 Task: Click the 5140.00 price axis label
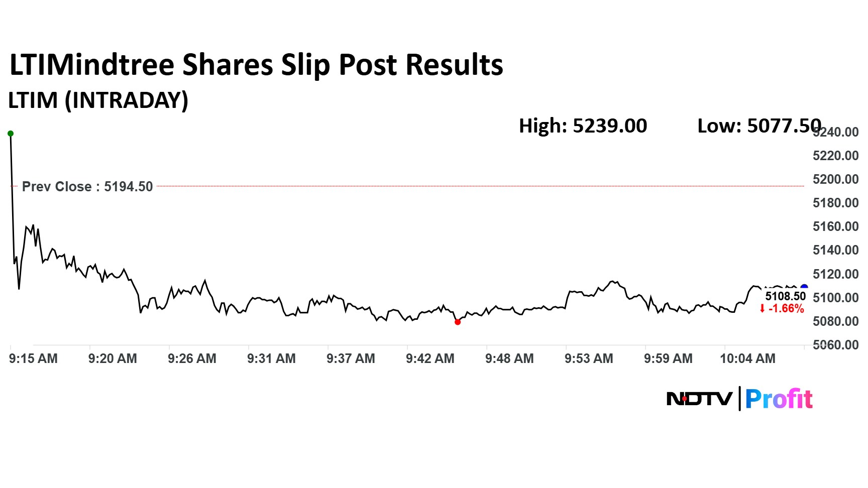coord(835,250)
